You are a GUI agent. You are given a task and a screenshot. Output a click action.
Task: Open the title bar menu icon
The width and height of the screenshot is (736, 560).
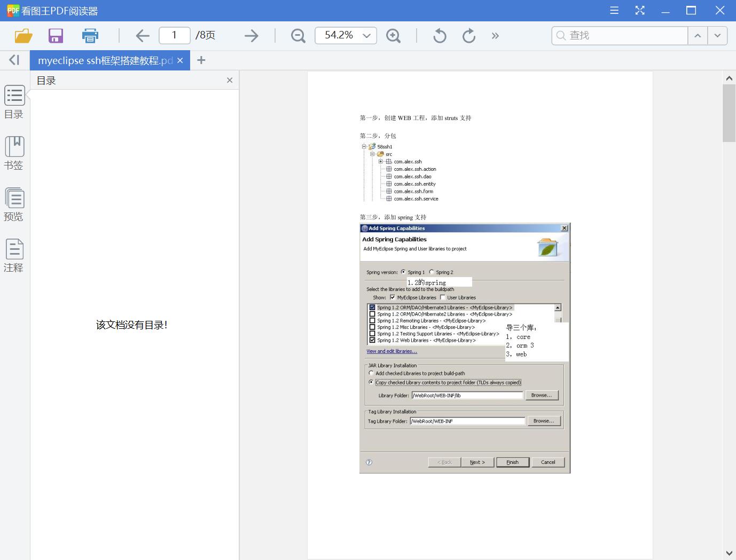tap(614, 10)
